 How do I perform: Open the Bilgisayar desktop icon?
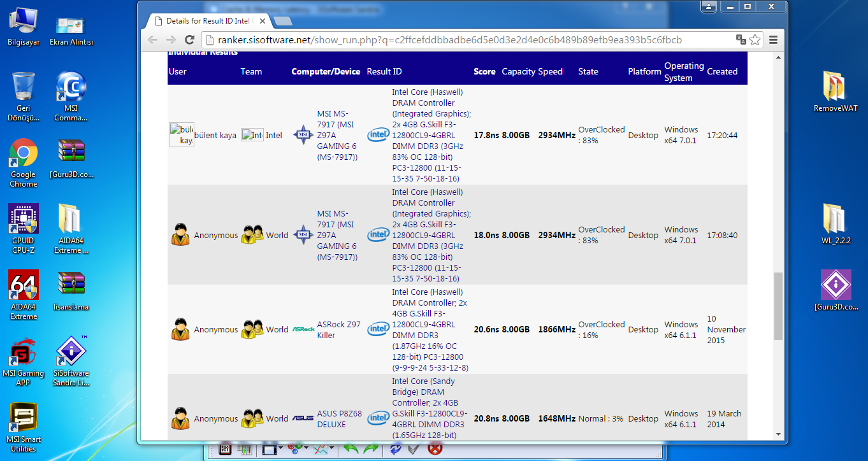pyautogui.click(x=24, y=27)
